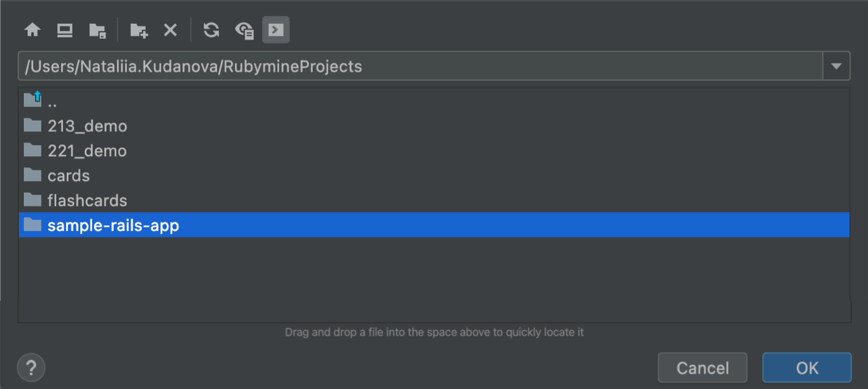Select the cards folder
This screenshot has width=868, height=389.
[x=68, y=176]
